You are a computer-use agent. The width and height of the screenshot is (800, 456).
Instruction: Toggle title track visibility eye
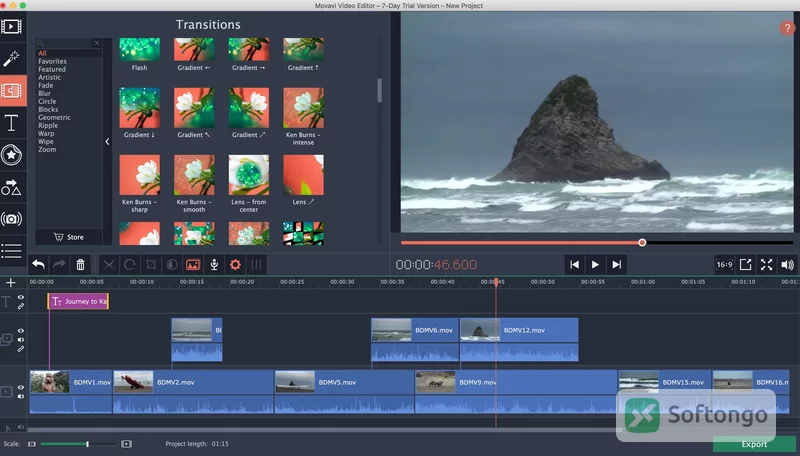coord(21,297)
